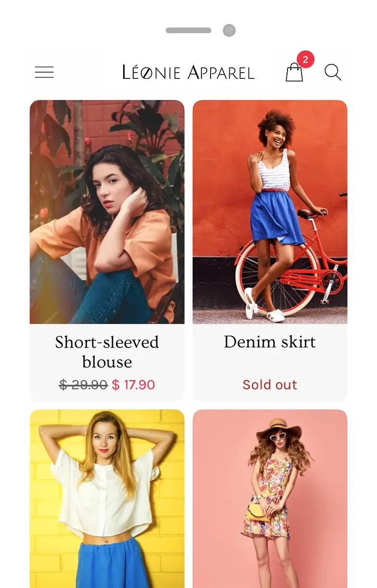
Task: Tap the phone front camera dot
Action: [x=229, y=30]
